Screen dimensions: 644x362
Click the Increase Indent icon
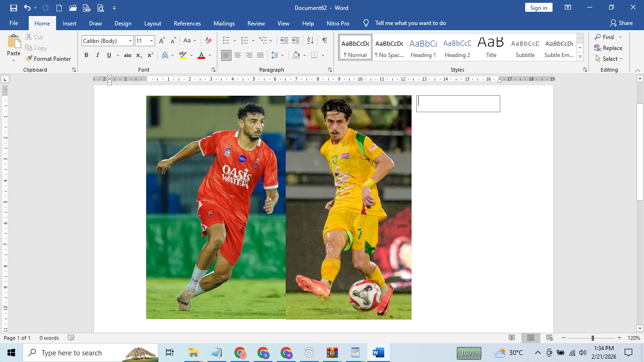tap(296, 41)
